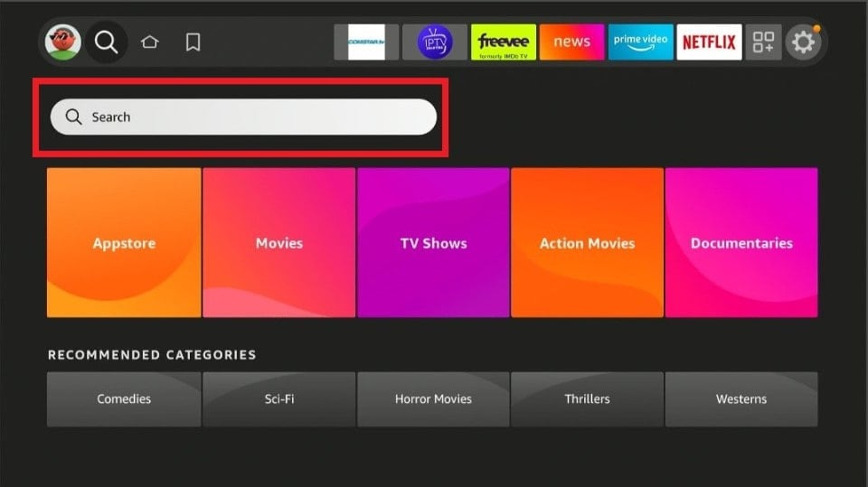Image resolution: width=868 pixels, height=487 pixels.
Task: Choose the Comedies recommended category
Action: [x=124, y=399]
